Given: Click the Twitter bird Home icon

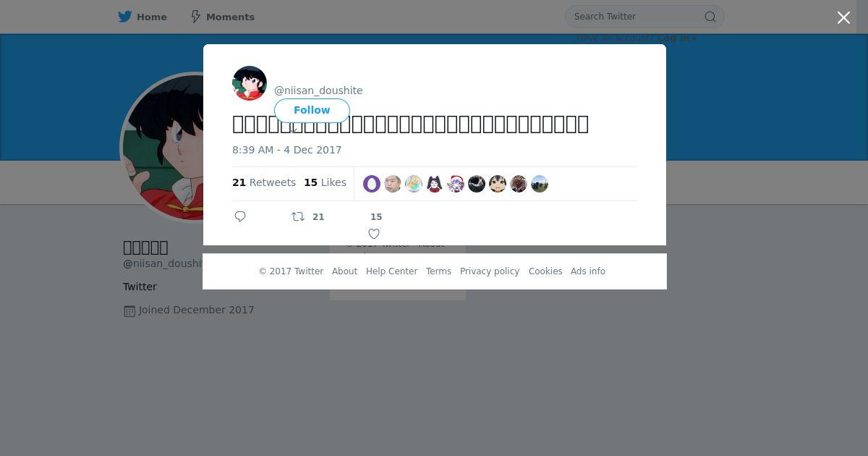Looking at the screenshot, I should tap(125, 17).
